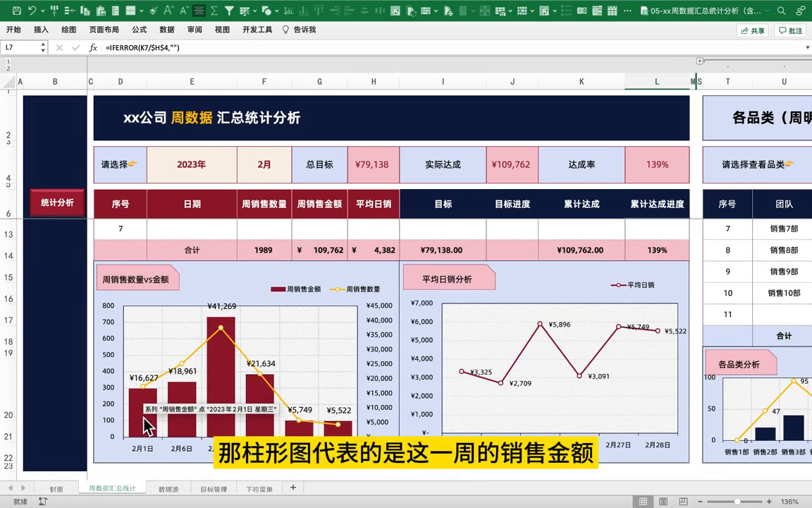
Task: Click the next sheet navigation arrow
Action: pyautogui.click(x=23, y=488)
